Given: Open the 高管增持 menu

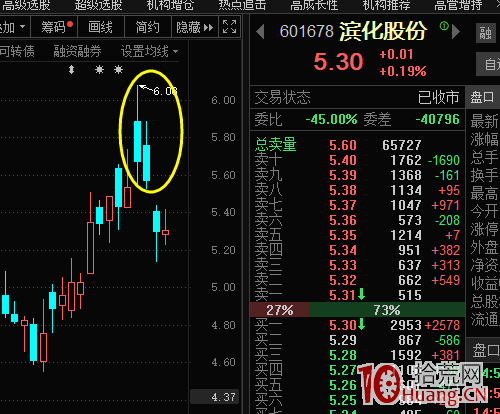Looking at the screenshot, I should [458, 5].
